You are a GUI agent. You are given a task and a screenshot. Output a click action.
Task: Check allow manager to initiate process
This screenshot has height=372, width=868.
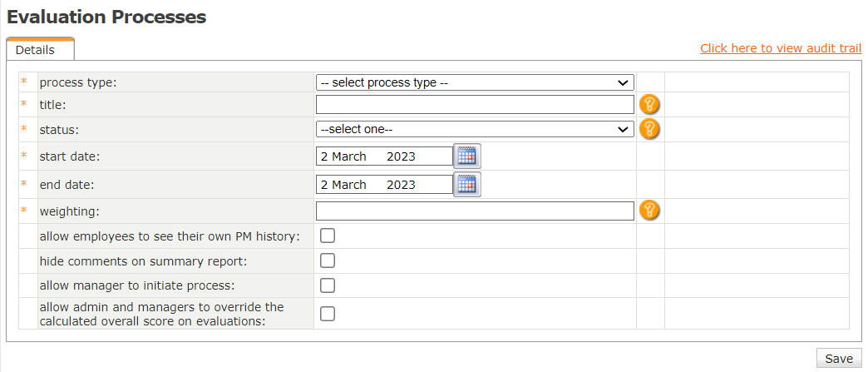click(x=328, y=285)
